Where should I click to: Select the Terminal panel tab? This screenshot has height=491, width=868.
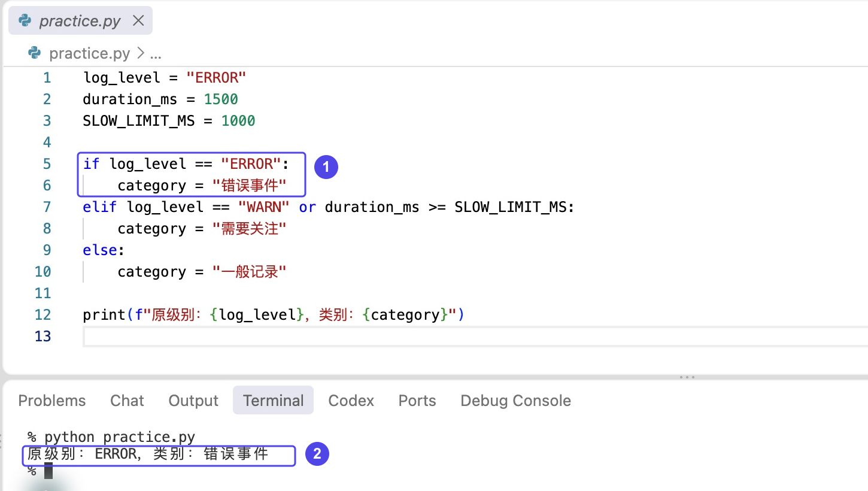tap(273, 401)
